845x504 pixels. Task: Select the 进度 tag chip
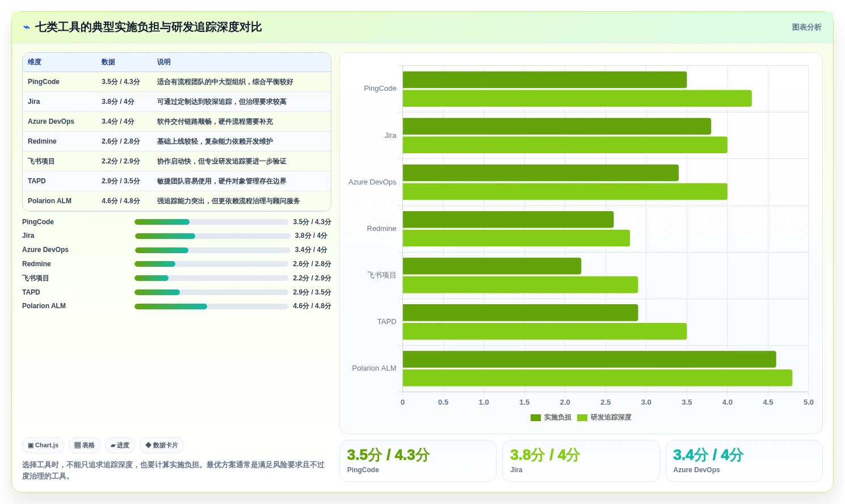click(x=120, y=446)
